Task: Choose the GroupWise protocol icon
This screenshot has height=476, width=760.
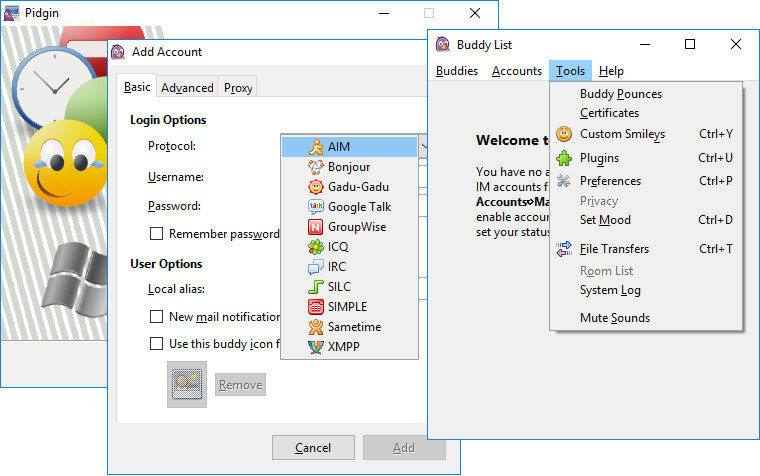Action: pyautogui.click(x=316, y=227)
